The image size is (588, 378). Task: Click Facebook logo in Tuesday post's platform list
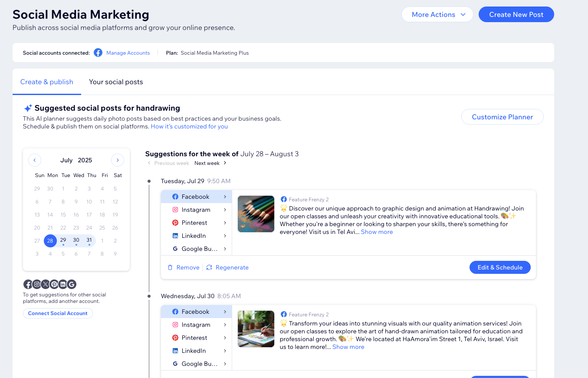coord(175,197)
